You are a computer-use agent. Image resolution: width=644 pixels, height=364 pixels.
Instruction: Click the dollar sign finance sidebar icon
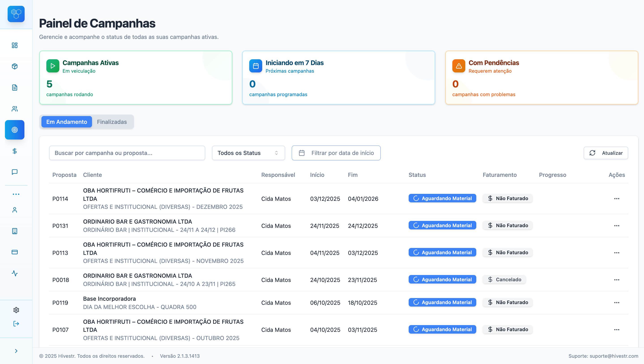pyautogui.click(x=15, y=151)
